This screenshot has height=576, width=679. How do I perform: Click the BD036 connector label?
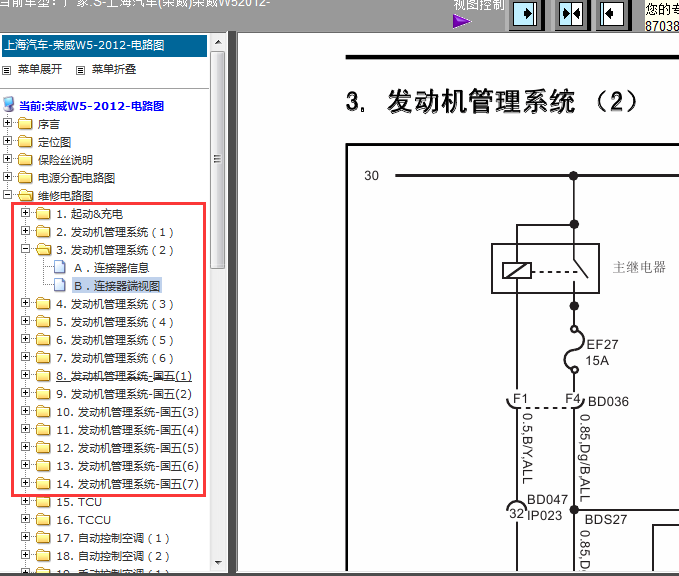coord(608,401)
